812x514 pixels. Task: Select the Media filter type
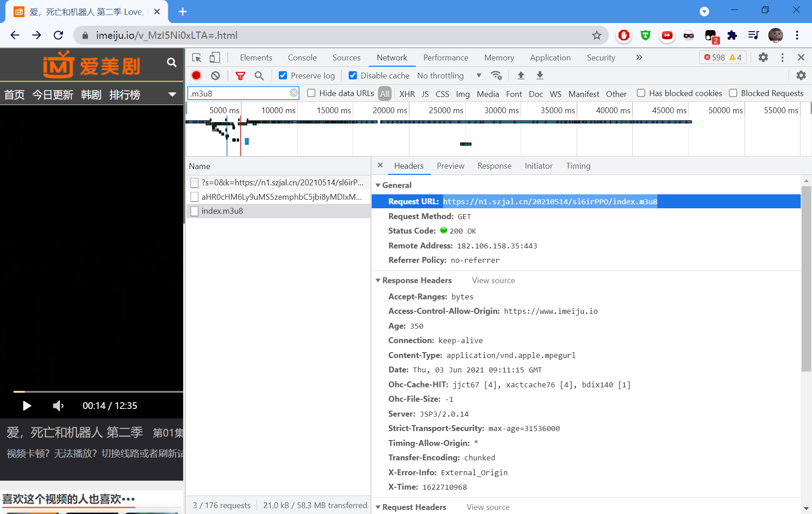488,94
